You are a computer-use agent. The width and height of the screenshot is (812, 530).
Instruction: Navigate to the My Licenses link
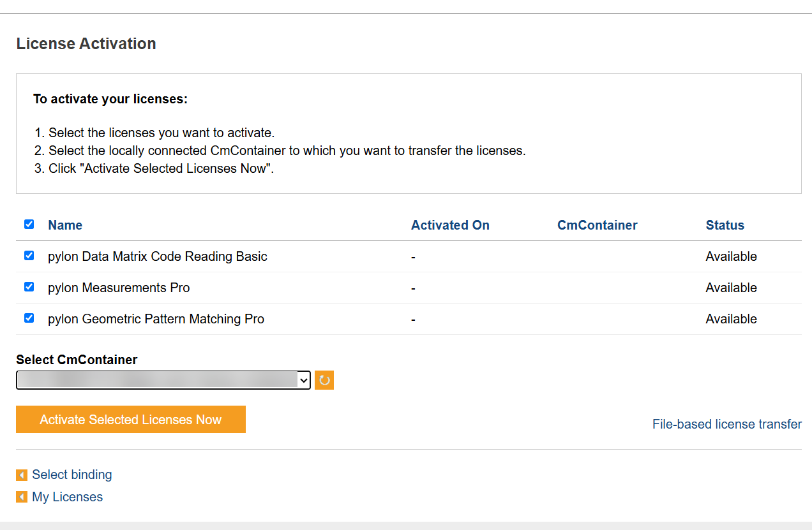[x=67, y=497]
